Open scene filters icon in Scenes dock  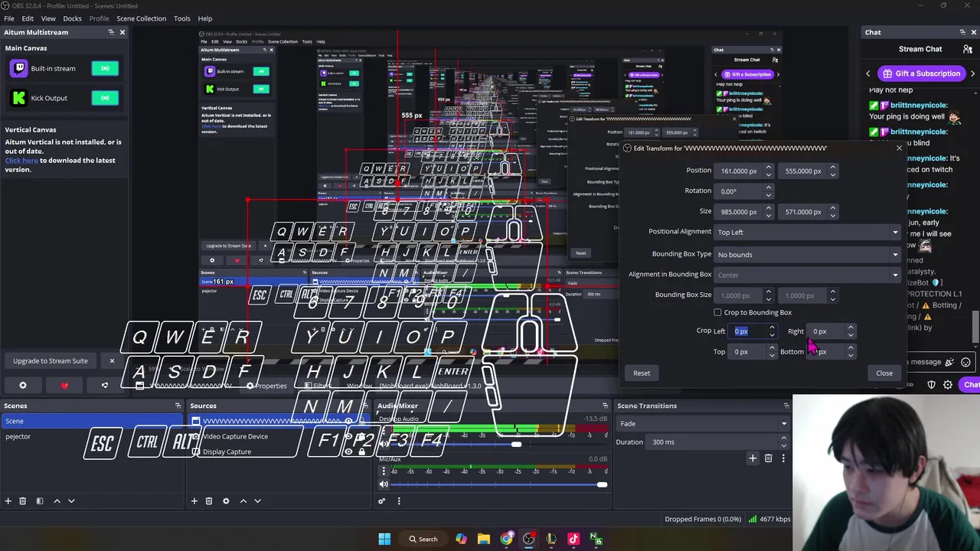(39, 500)
